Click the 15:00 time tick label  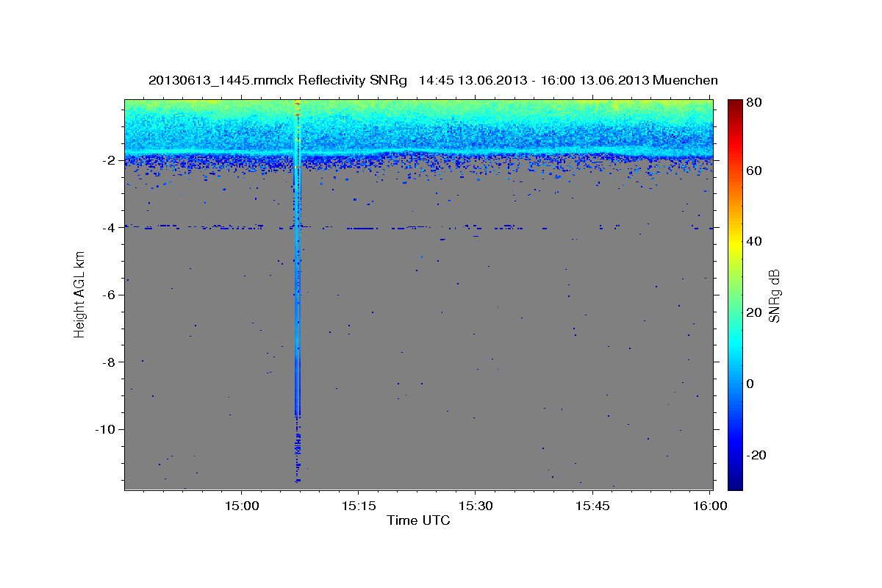click(241, 506)
